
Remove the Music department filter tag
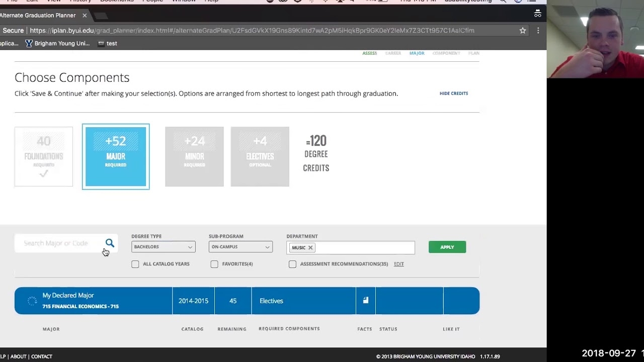[310, 247]
